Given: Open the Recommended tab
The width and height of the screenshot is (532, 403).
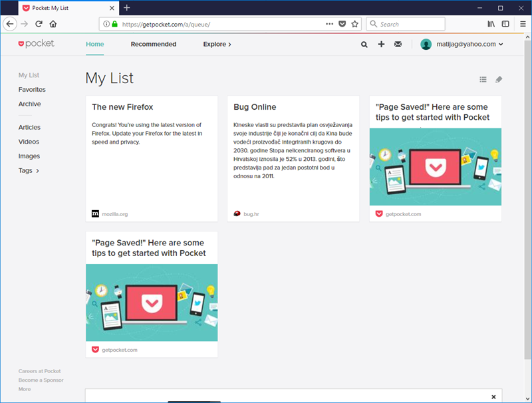Looking at the screenshot, I should 154,45.
